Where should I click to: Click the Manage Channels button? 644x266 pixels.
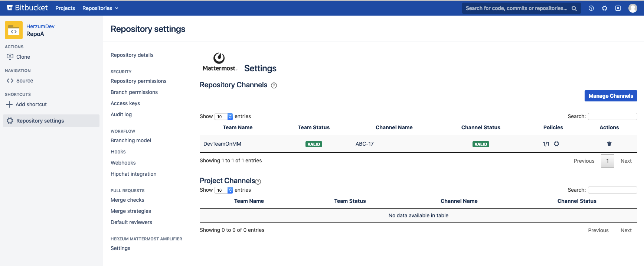point(611,96)
